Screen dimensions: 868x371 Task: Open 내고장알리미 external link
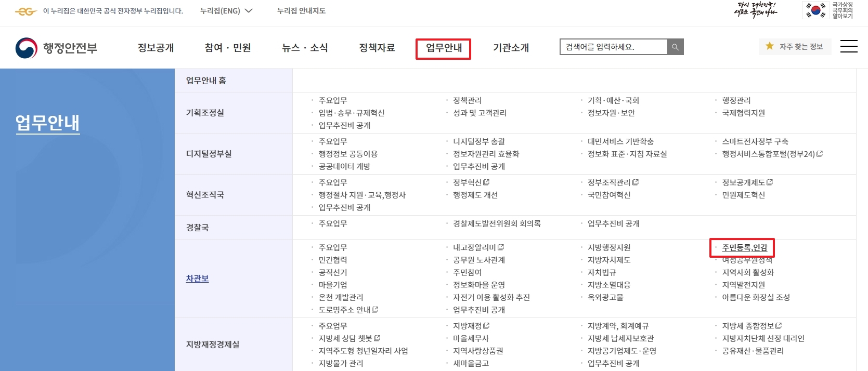(478, 247)
